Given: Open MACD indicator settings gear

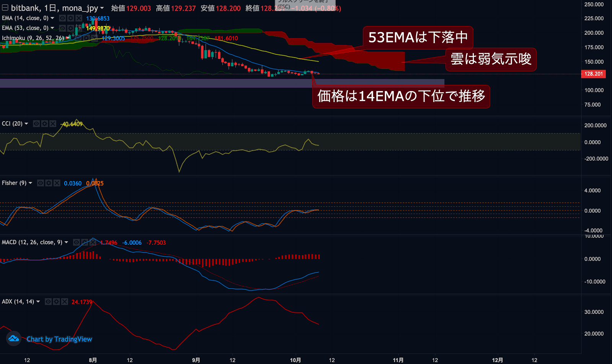Looking at the screenshot, I should pyautogui.click(x=85, y=242).
